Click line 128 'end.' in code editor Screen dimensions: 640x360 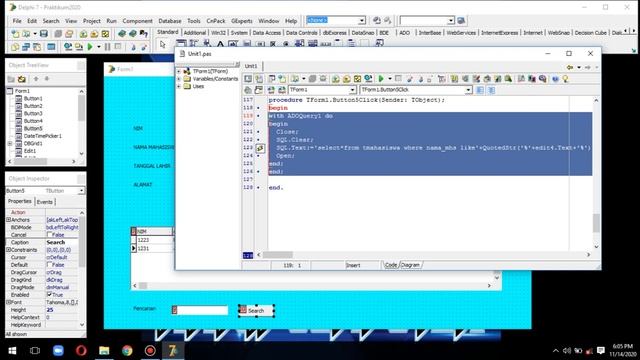pos(276,188)
